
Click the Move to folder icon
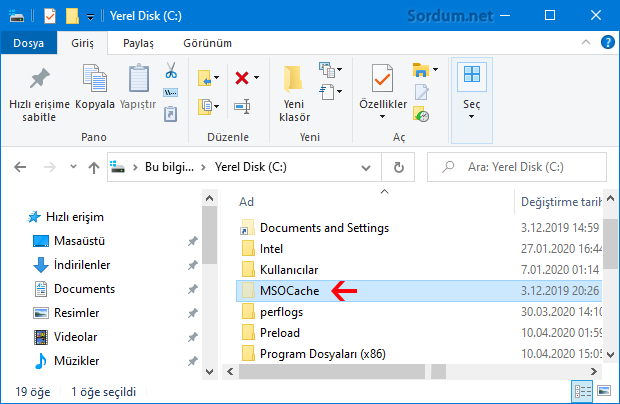[x=205, y=78]
